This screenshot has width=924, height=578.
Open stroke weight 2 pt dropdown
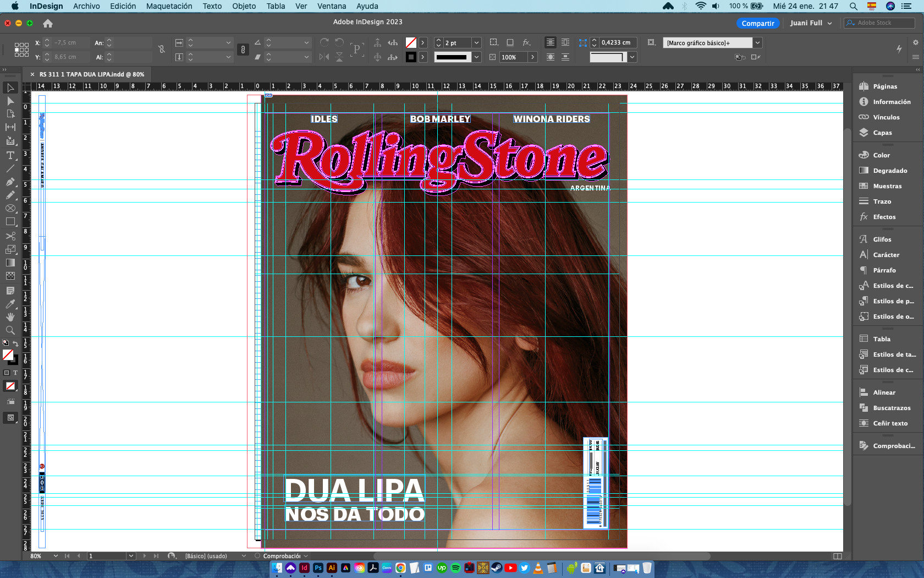pyautogui.click(x=477, y=43)
